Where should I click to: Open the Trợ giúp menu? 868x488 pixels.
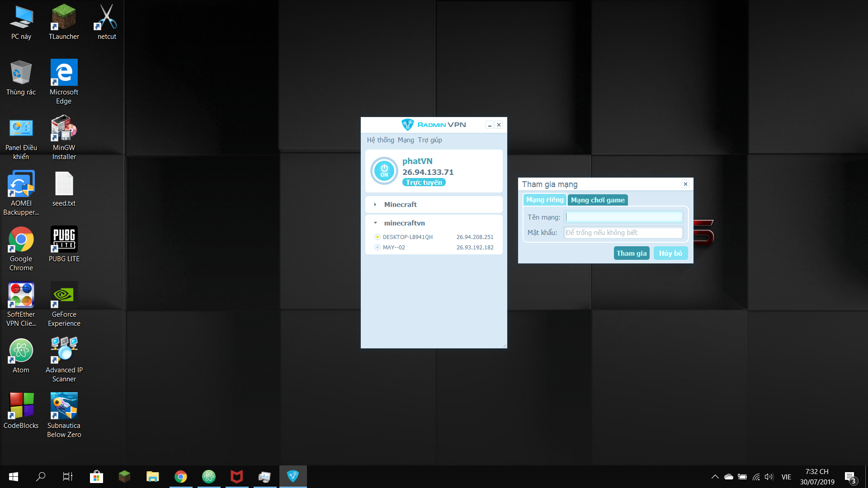[x=429, y=140]
